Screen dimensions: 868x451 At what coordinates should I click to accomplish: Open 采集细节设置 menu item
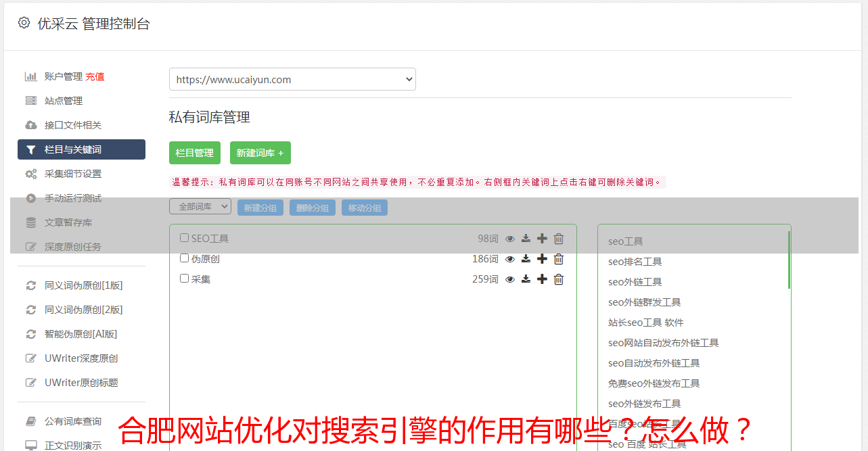pos(73,174)
